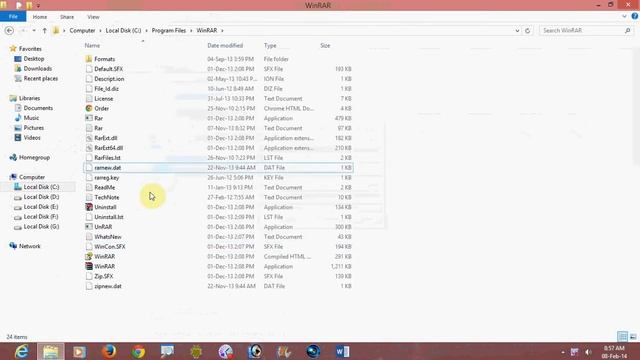
Task: Focus the Search WinRAR field
Action: pyautogui.click(x=586, y=31)
